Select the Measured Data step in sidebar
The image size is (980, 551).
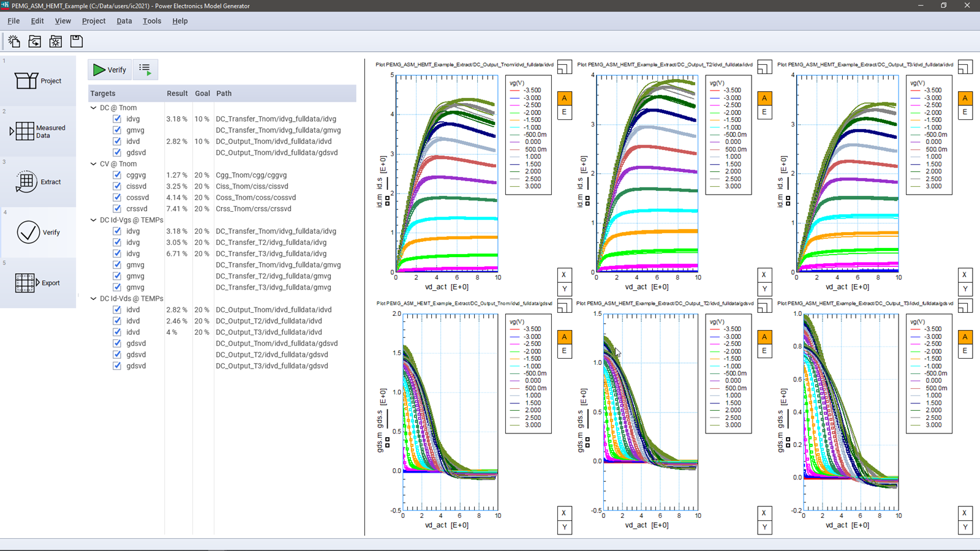(38, 132)
